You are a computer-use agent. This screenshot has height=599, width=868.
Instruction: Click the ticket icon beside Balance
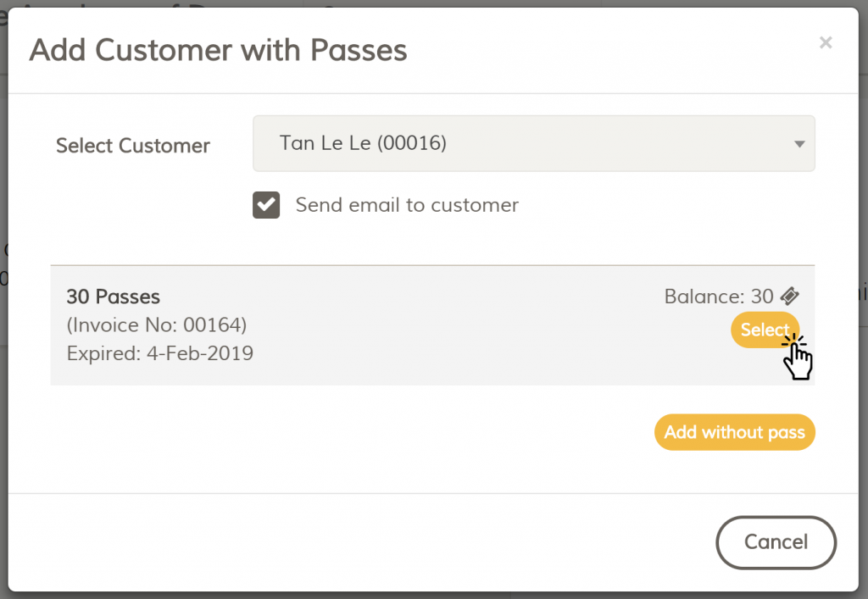[x=789, y=296]
